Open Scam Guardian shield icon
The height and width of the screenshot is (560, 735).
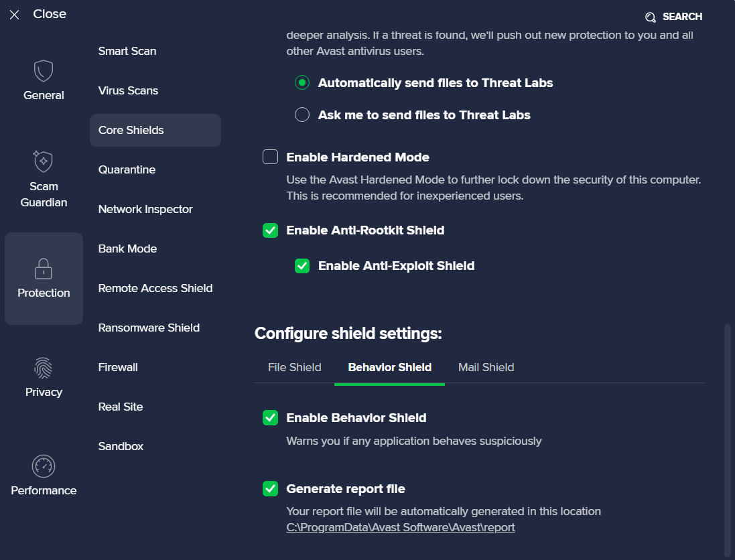pos(44,161)
